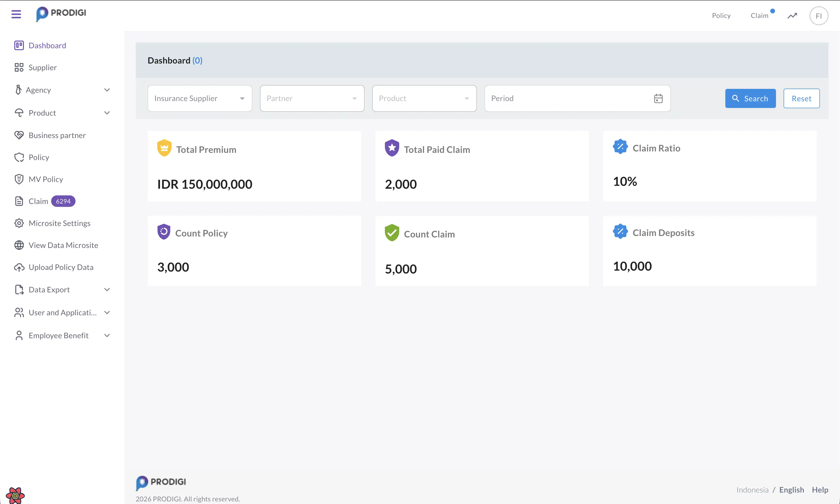840x504 pixels.
Task: Select the Business partner sidebar icon
Action: point(19,135)
